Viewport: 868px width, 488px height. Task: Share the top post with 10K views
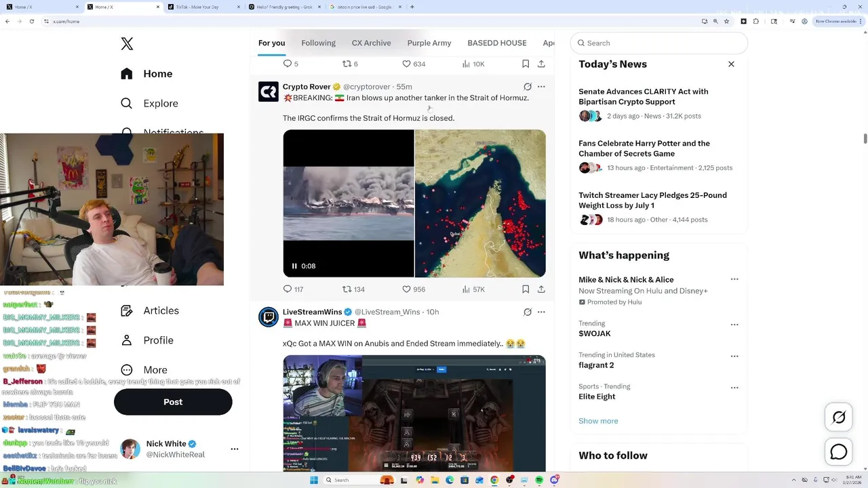coord(541,64)
